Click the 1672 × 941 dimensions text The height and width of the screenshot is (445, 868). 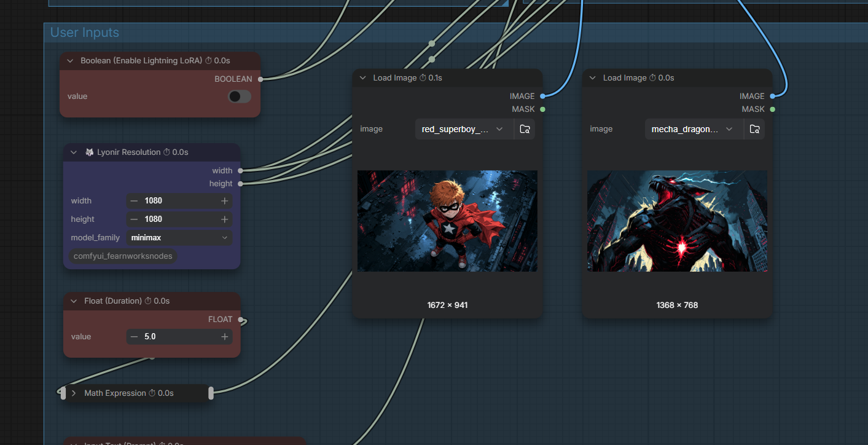coord(447,305)
